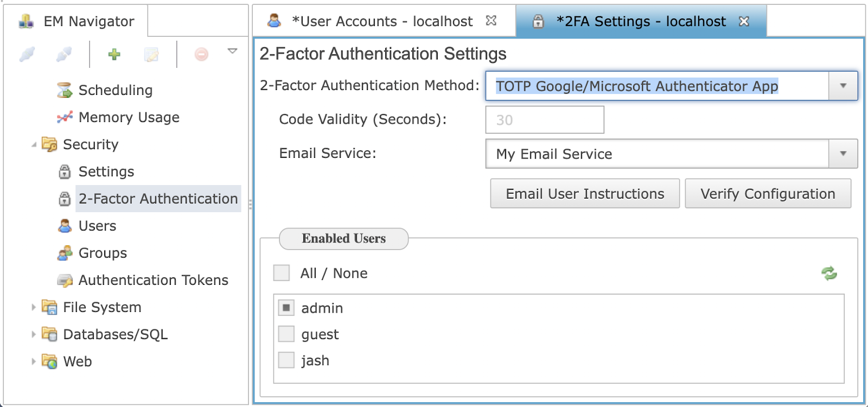
Task: Open Scheduling in the navigator tree
Action: [x=116, y=90]
